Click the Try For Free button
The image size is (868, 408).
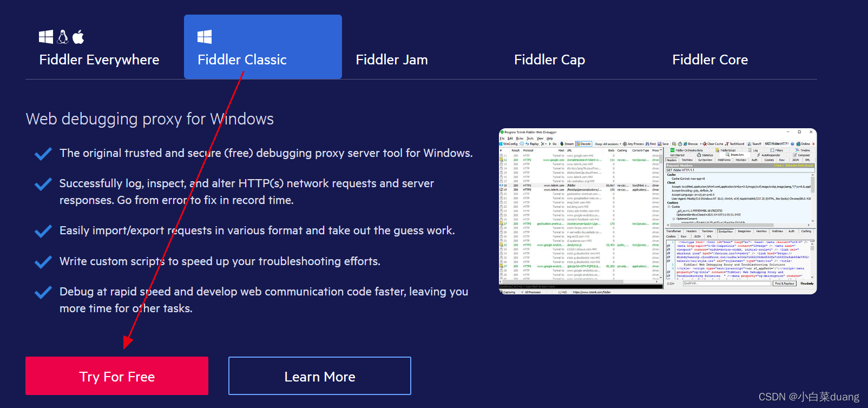117,376
